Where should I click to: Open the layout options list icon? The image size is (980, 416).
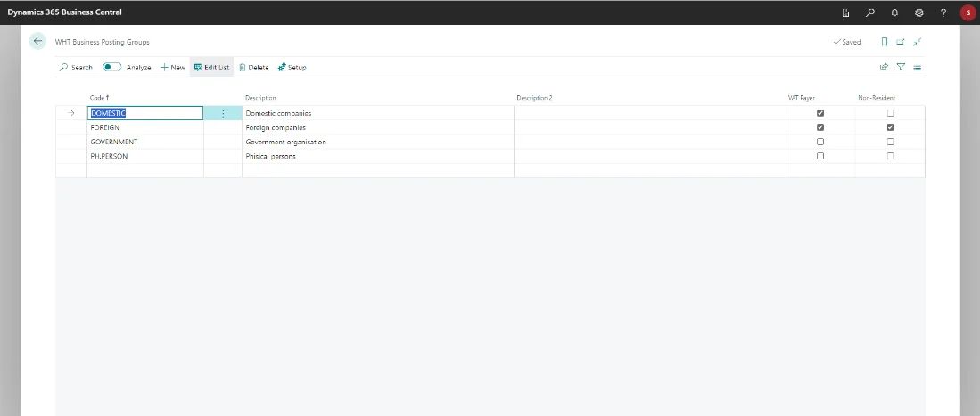[x=917, y=67]
